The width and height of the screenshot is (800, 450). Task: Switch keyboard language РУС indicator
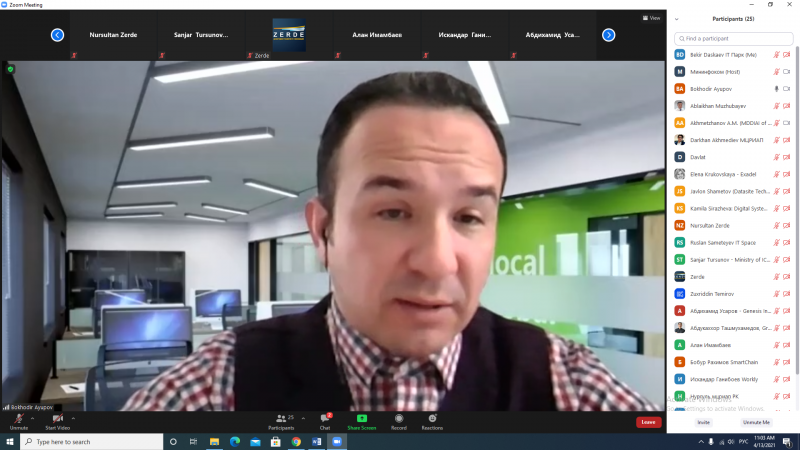[x=743, y=442]
